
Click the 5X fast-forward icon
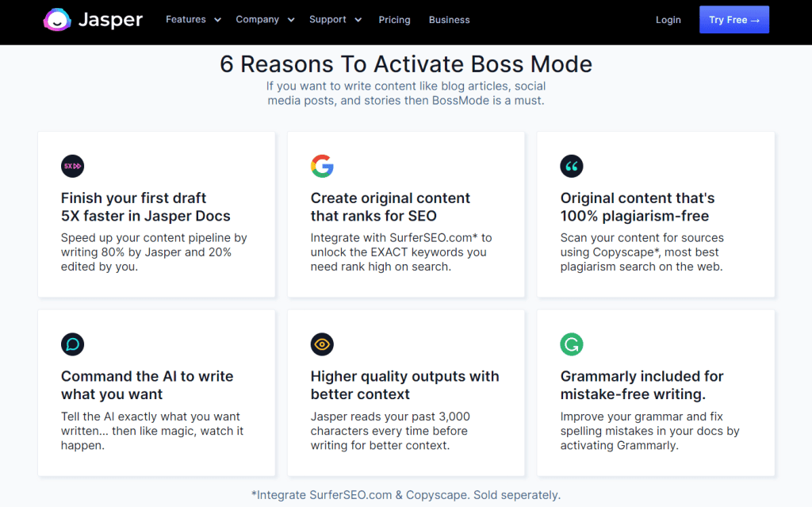coord(72,167)
